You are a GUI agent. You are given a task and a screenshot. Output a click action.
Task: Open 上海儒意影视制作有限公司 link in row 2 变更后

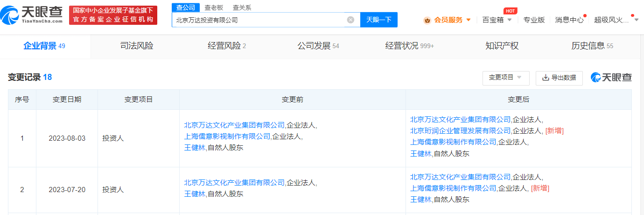pyautogui.click(x=454, y=188)
